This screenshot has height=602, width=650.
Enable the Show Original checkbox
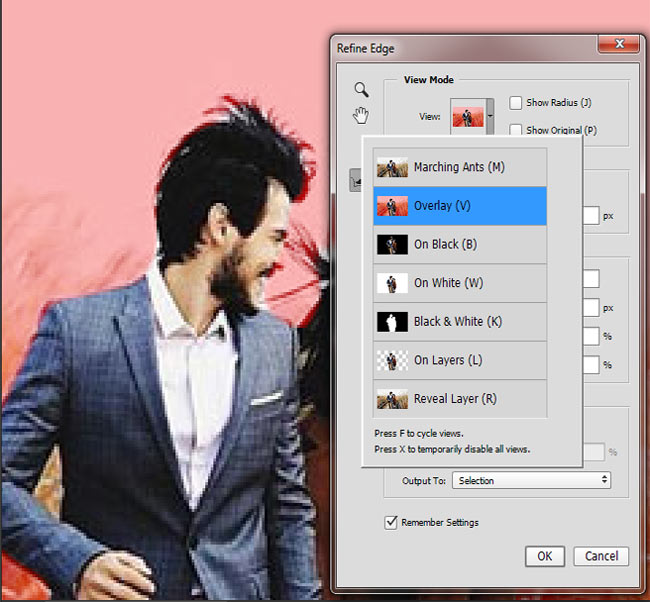(x=516, y=130)
